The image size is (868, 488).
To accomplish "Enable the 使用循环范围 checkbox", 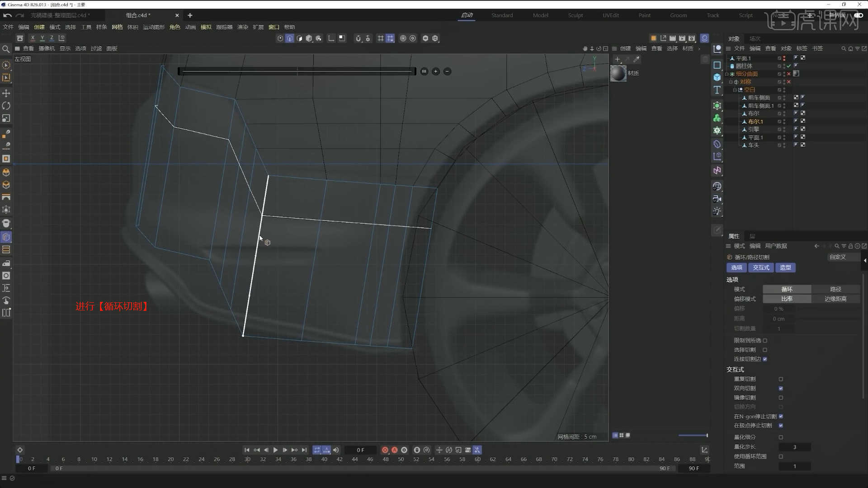I will 781,457.
